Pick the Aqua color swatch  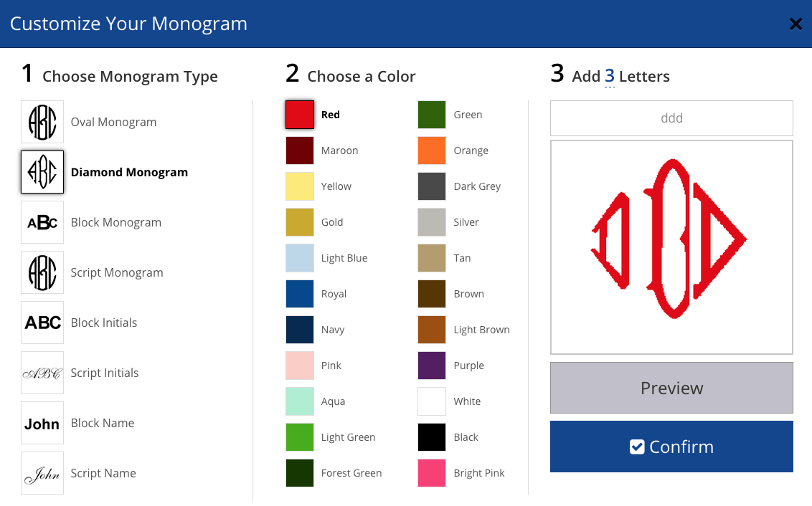[x=300, y=401]
